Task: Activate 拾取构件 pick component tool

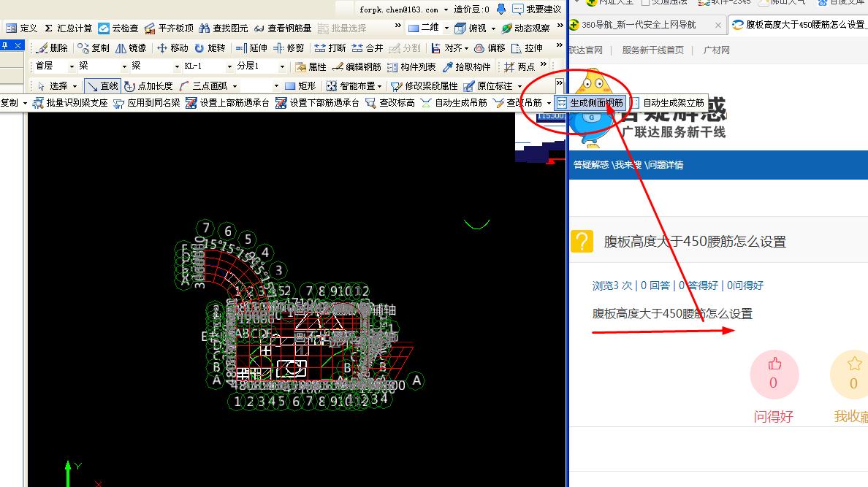Action: pos(466,67)
